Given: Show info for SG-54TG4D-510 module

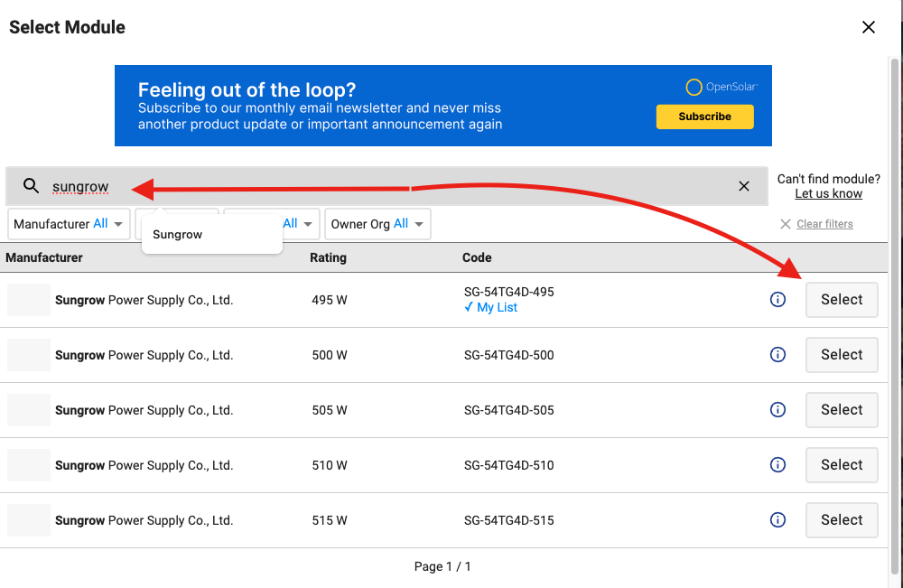Looking at the screenshot, I should (777, 465).
